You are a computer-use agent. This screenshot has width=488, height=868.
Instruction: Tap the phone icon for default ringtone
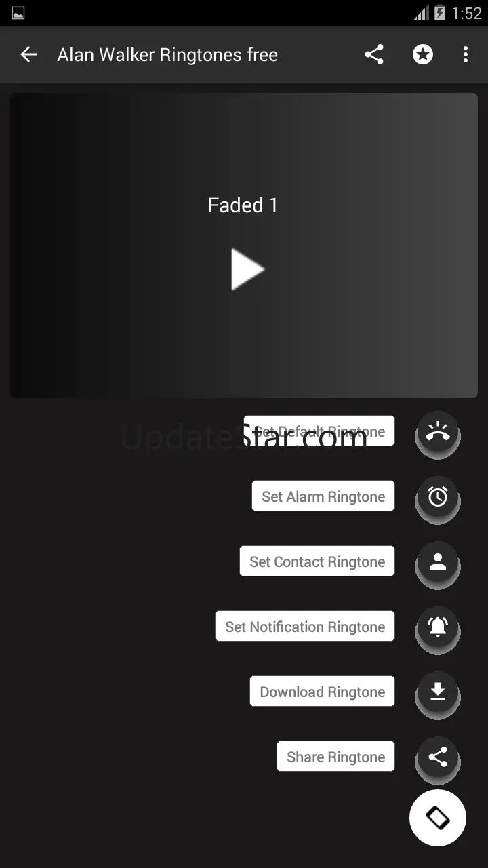tap(438, 431)
